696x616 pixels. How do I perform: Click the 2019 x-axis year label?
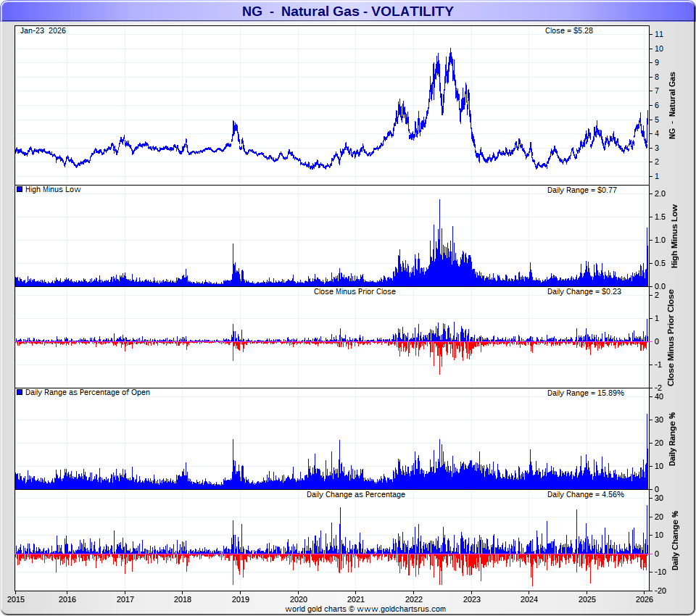241,599
